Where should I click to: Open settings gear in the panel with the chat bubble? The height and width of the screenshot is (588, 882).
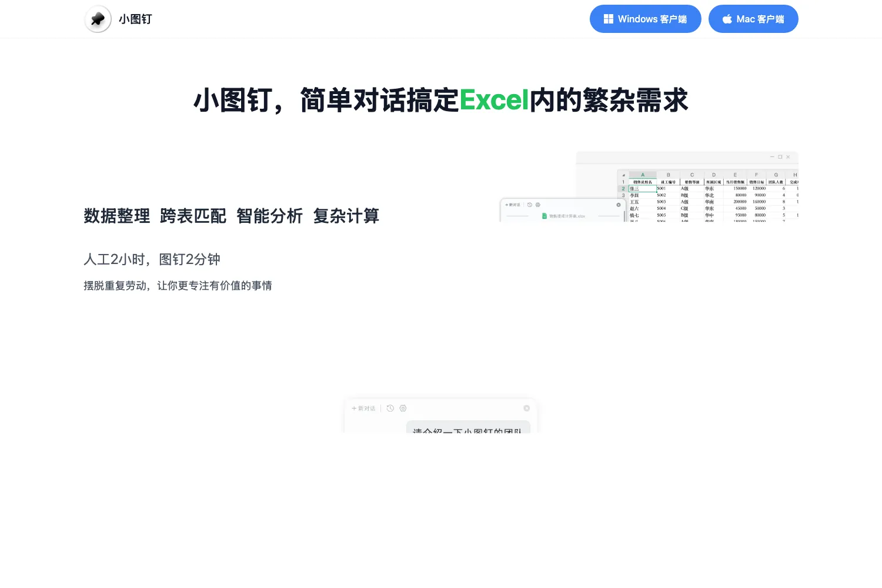point(403,408)
